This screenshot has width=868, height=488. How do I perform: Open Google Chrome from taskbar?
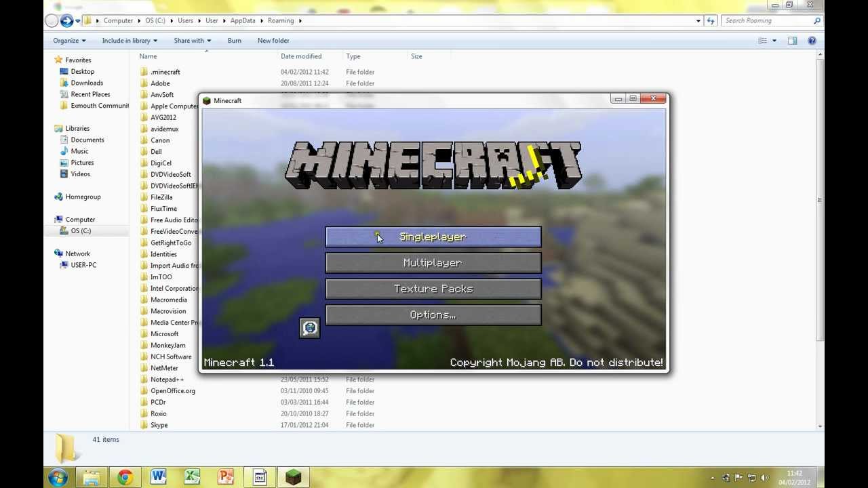[125, 478]
